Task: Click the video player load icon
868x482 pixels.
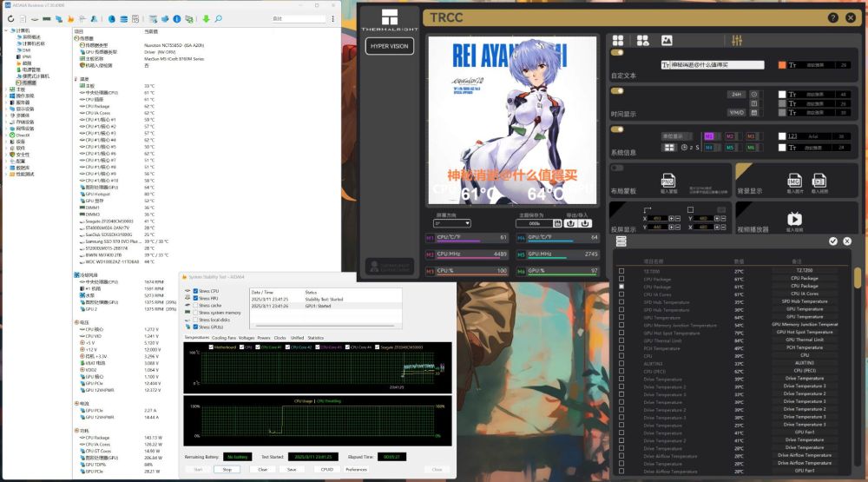Action: pos(794,218)
